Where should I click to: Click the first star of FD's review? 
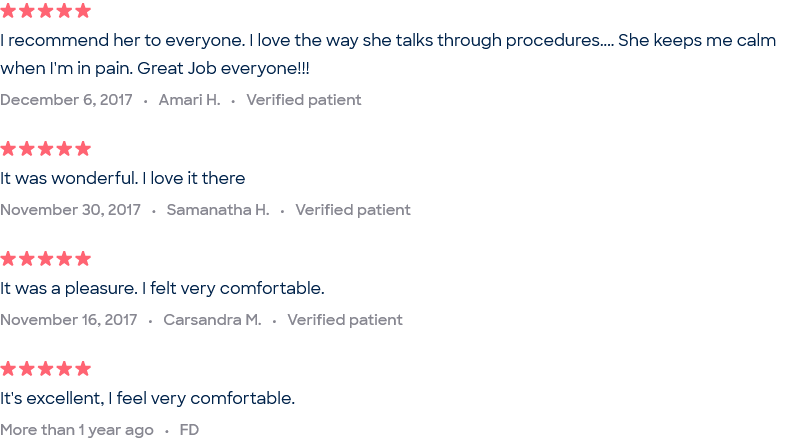tap(8, 369)
